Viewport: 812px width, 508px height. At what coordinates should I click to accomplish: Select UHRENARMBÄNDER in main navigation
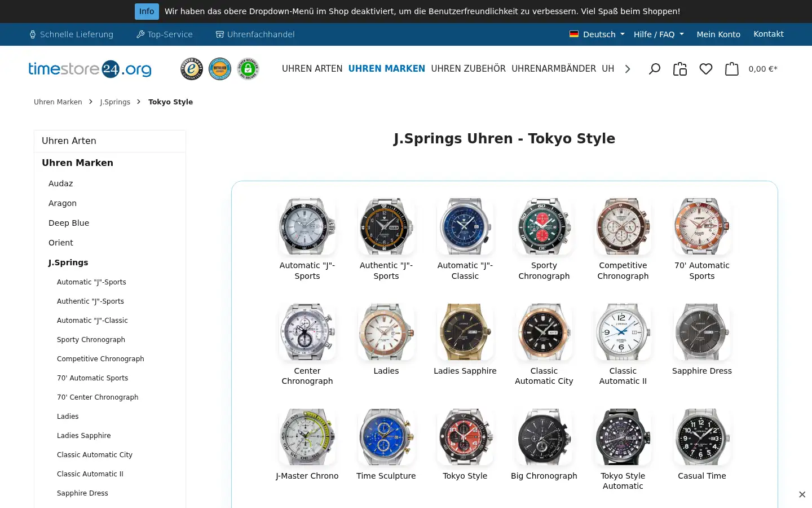[554, 69]
